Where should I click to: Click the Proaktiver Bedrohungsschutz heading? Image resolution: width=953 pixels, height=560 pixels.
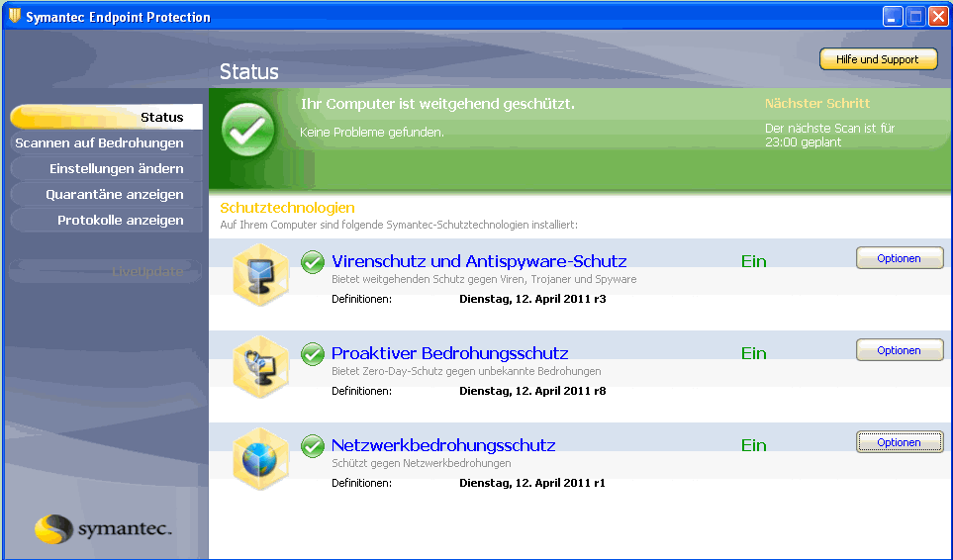click(x=449, y=353)
